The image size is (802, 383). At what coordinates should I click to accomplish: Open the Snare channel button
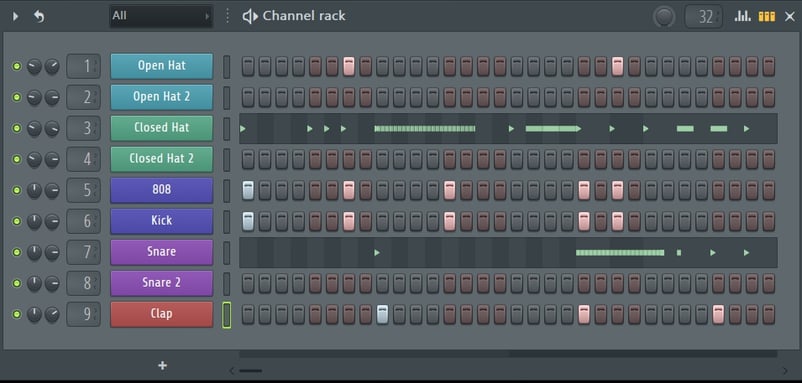coord(162,252)
